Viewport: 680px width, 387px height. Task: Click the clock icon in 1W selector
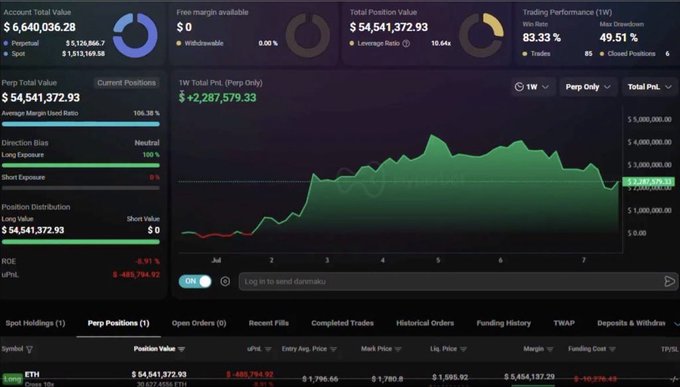pyautogui.click(x=519, y=87)
